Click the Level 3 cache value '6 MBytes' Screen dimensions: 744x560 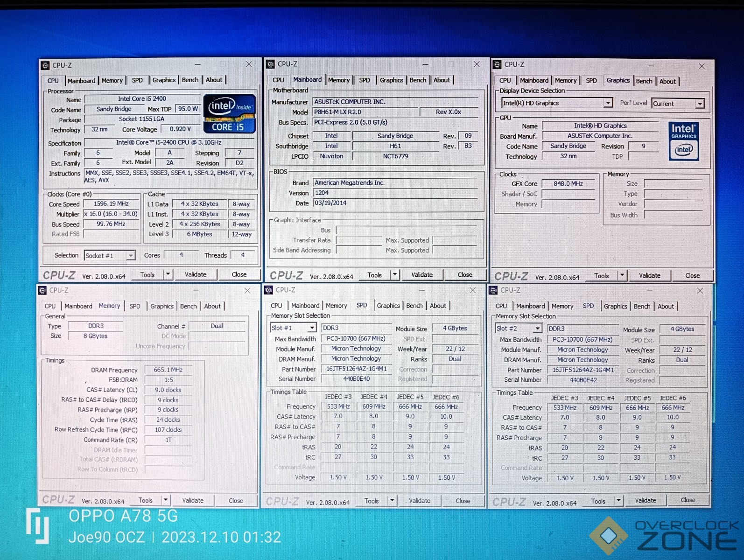(x=199, y=234)
